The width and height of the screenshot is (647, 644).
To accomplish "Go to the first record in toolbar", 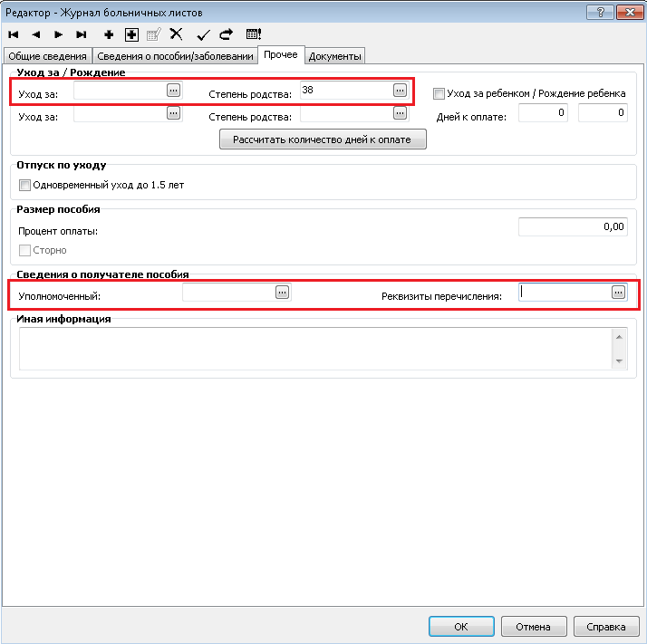I will [x=14, y=34].
